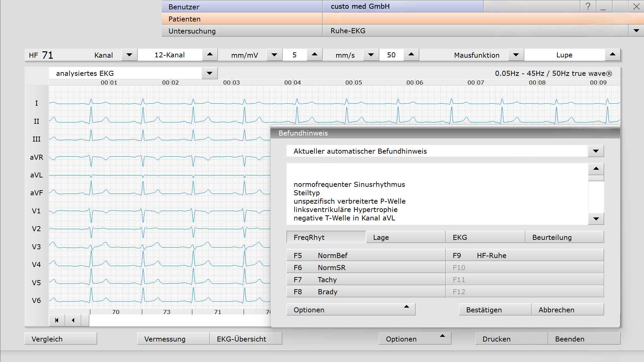The width and height of the screenshot is (644, 362).
Task: Insert F6 NormSR finding
Action: click(x=366, y=267)
